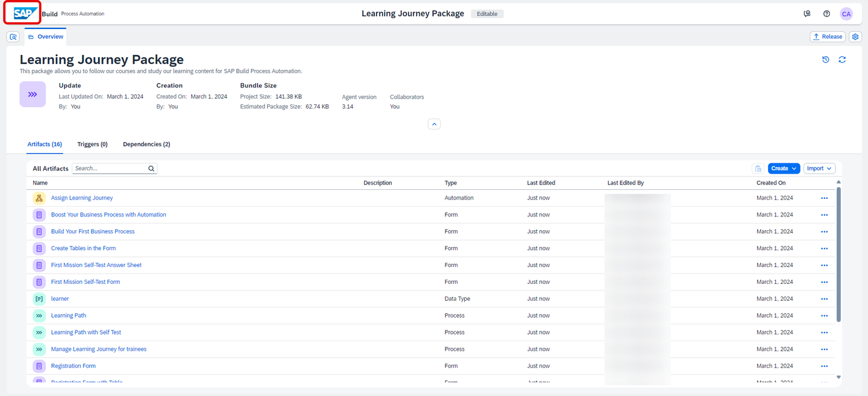
Task: Open the Learning Path with Self Test link
Action: [x=86, y=333]
